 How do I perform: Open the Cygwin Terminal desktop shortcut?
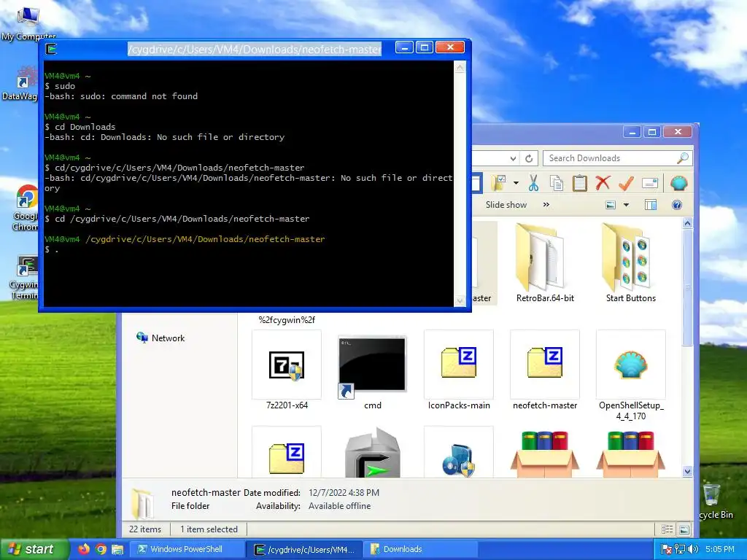25,277
